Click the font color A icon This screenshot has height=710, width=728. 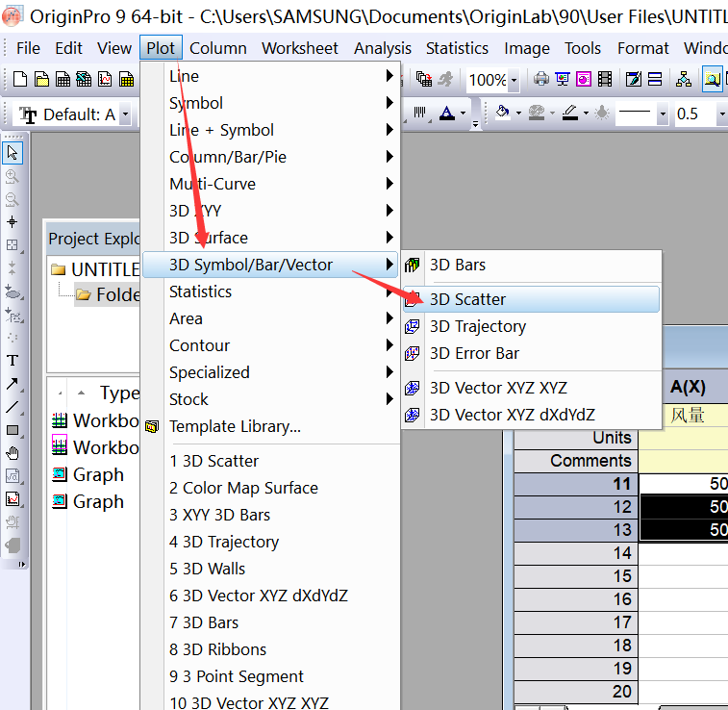[x=446, y=113]
